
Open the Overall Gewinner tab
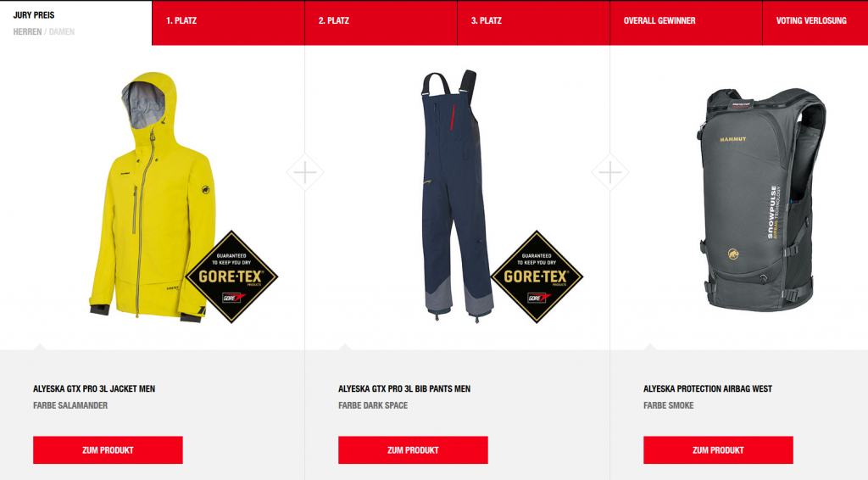point(686,23)
